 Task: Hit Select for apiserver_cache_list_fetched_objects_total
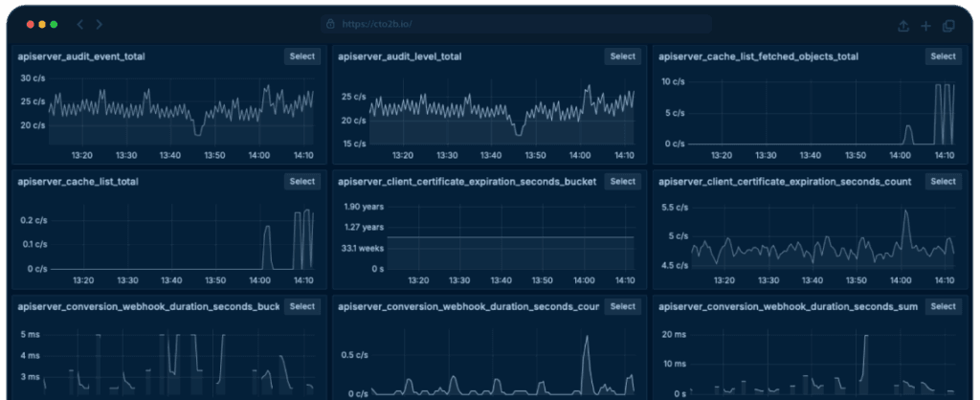coord(944,56)
